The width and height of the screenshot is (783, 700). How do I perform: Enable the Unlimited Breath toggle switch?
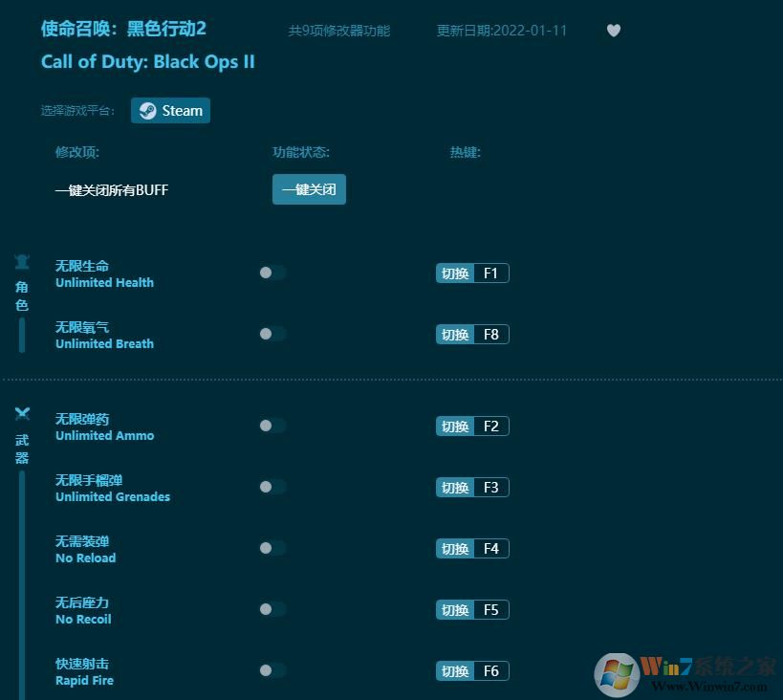tap(272, 334)
